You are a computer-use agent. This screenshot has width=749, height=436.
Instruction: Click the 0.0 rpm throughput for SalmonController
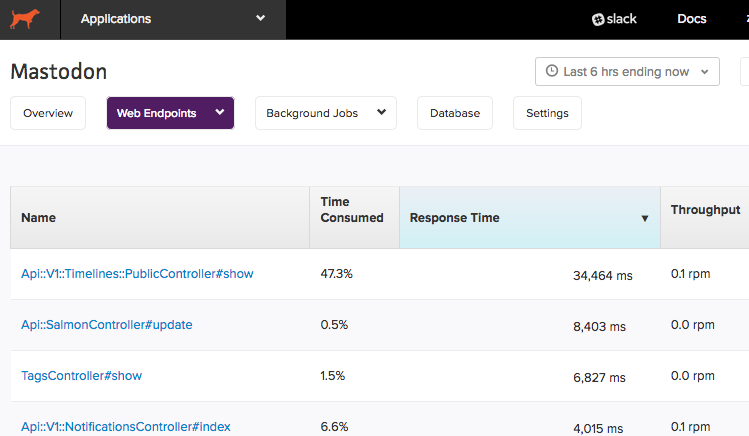pos(693,325)
